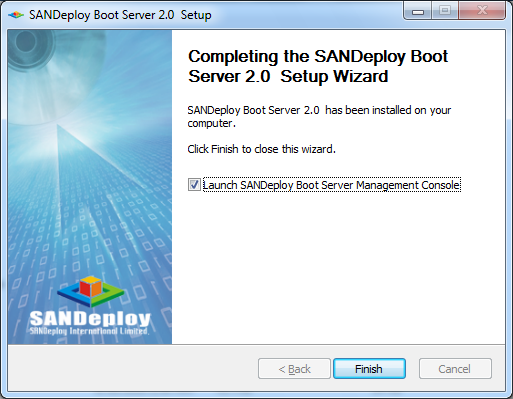
Task: Click the SANDeploy cube logo graphic
Action: pyautogui.click(x=90, y=291)
